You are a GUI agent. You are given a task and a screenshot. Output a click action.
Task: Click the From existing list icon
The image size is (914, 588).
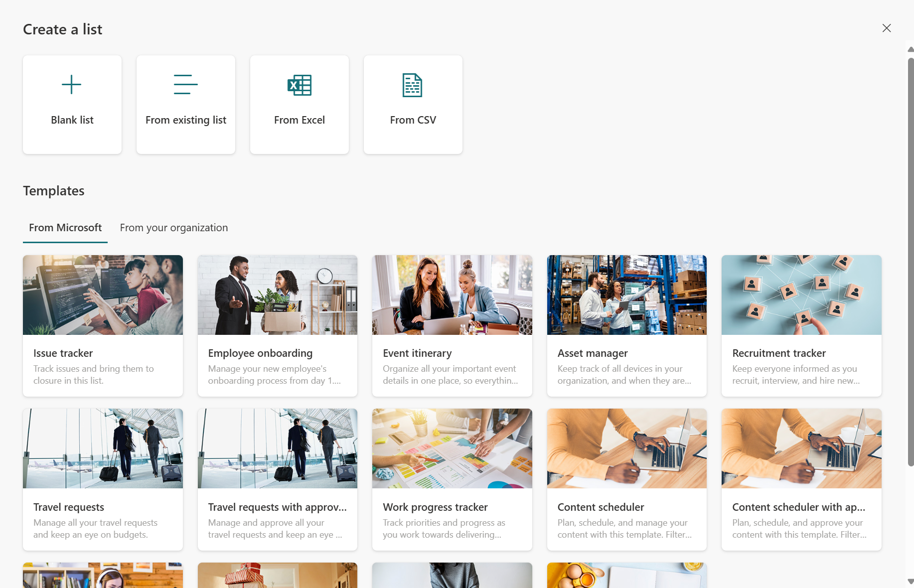tap(185, 84)
